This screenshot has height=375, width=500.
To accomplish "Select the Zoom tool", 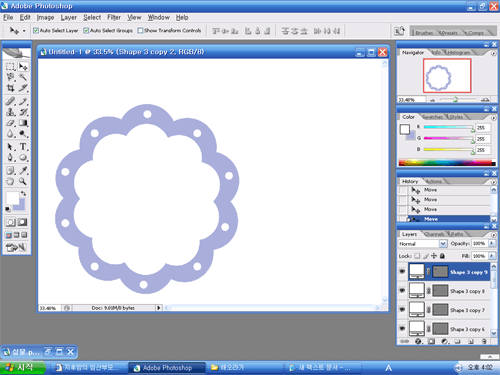I will (23, 181).
